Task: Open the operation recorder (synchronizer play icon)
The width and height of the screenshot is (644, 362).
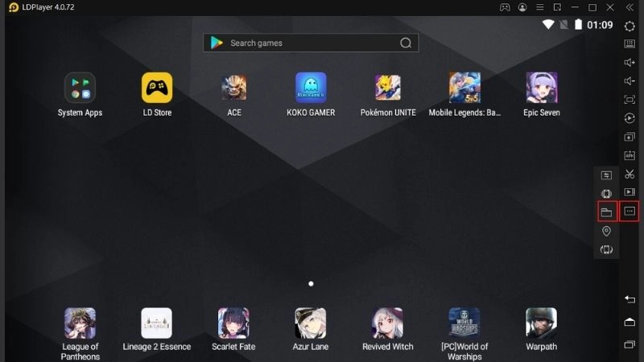Action: tap(630, 118)
